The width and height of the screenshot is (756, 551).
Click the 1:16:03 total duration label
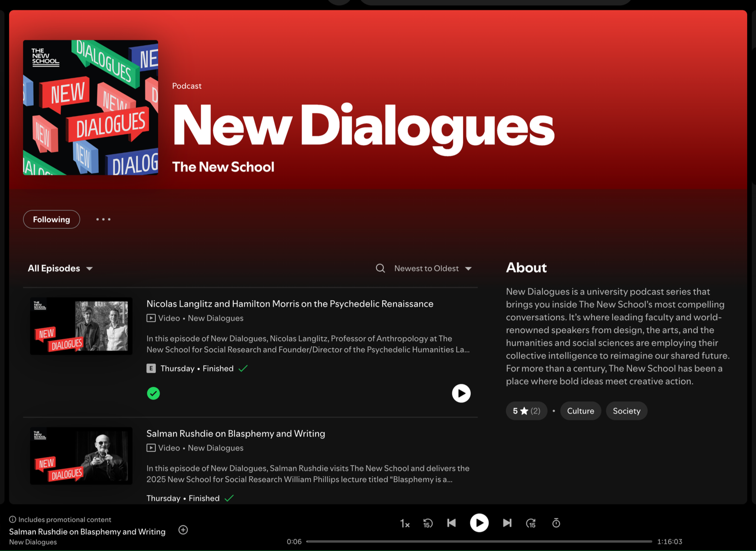coord(670,541)
